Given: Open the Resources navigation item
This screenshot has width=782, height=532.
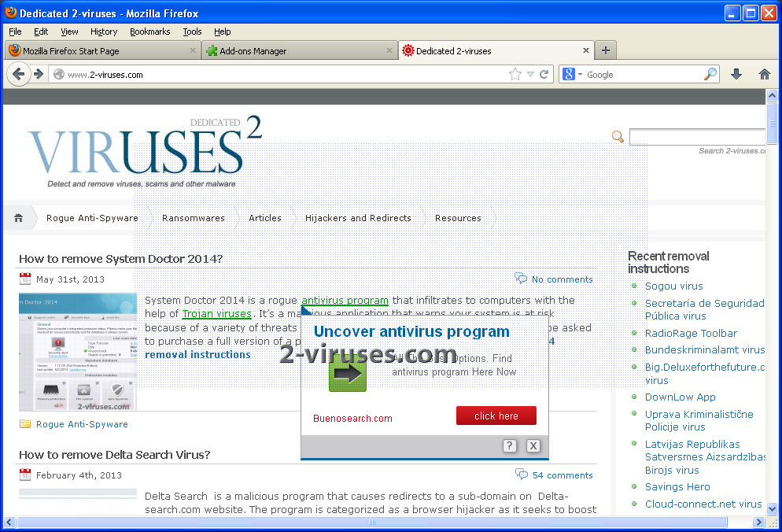Looking at the screenshot, I should 458,218.
